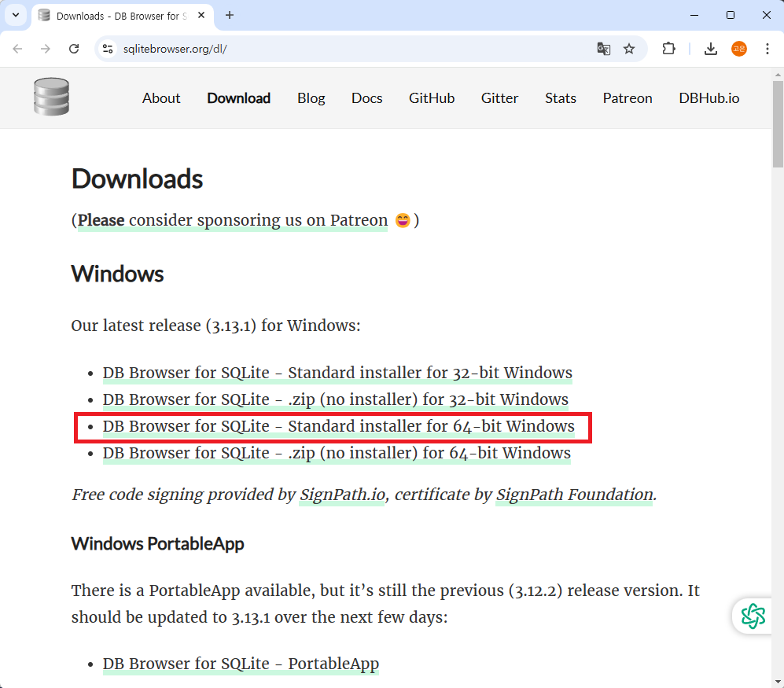Open site information icon in address bar
Screen dimensions: 784x688
coord(108,49)
